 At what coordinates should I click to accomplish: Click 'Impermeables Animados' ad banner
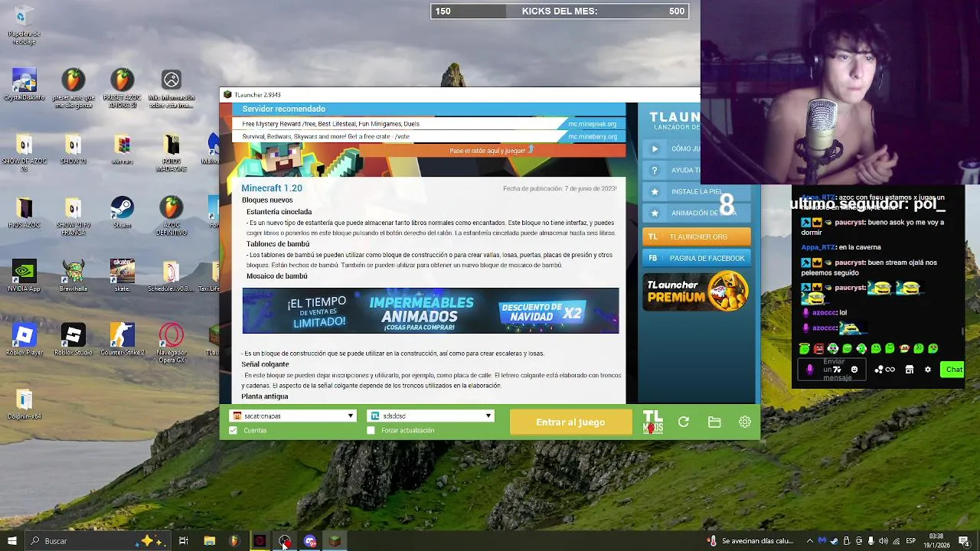430,311
